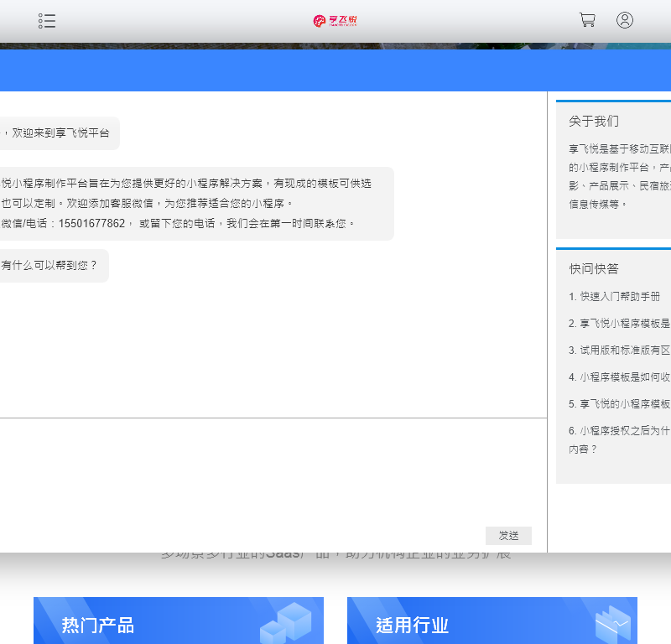Image resolution: width=671 pixels, height=644 pixels.
Task: Click the factory icon on 适用行业 card
Action: [x=612, y=624]
